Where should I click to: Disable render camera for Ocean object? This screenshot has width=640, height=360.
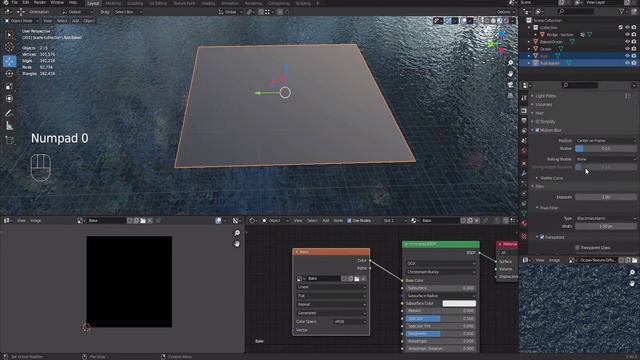point(634,49)
